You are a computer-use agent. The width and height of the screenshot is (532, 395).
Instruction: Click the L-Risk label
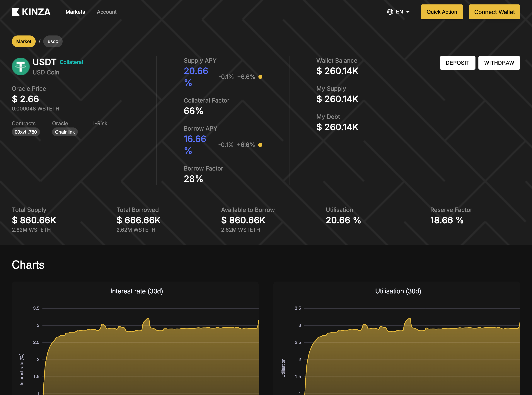pyautogui.click(x=100, y=123)
